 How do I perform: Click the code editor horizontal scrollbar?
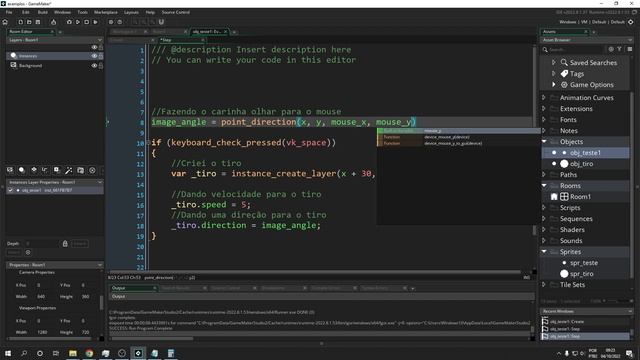click(314, 272)
